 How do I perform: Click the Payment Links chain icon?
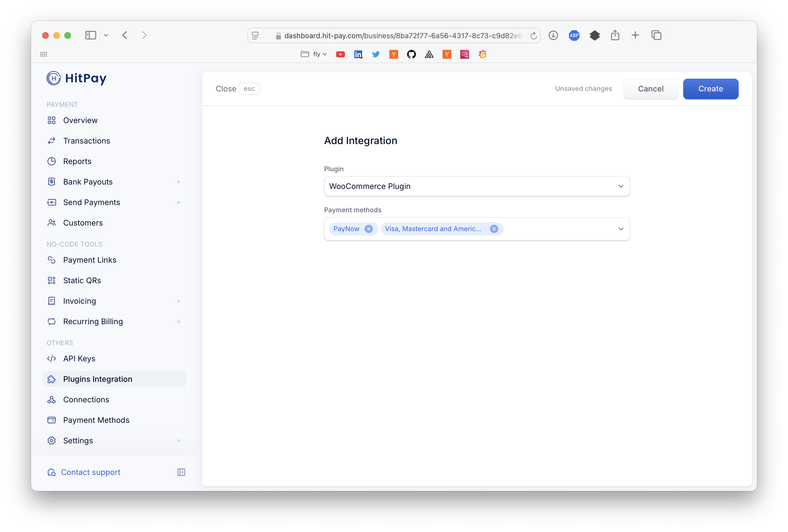point(52,260)
